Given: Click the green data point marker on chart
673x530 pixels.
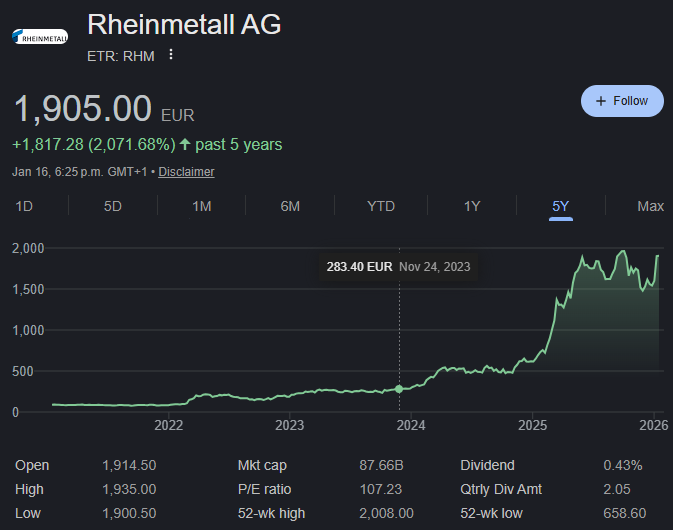Looking at the screenshot, I should coord(399,388).
